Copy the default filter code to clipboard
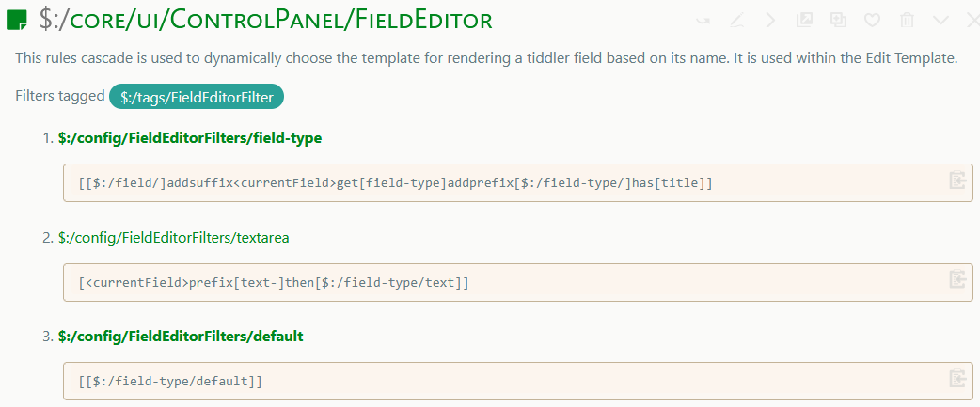 coord(957,378)
